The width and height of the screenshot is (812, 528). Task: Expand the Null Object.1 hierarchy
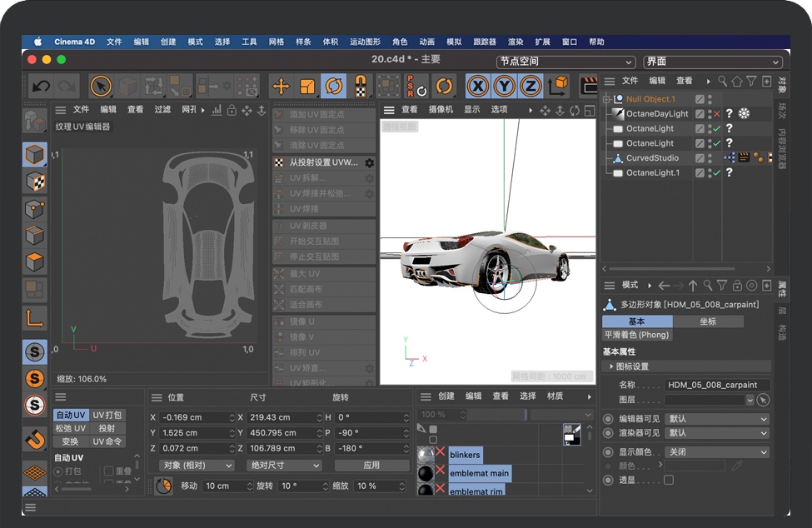[x=607, y=98]
